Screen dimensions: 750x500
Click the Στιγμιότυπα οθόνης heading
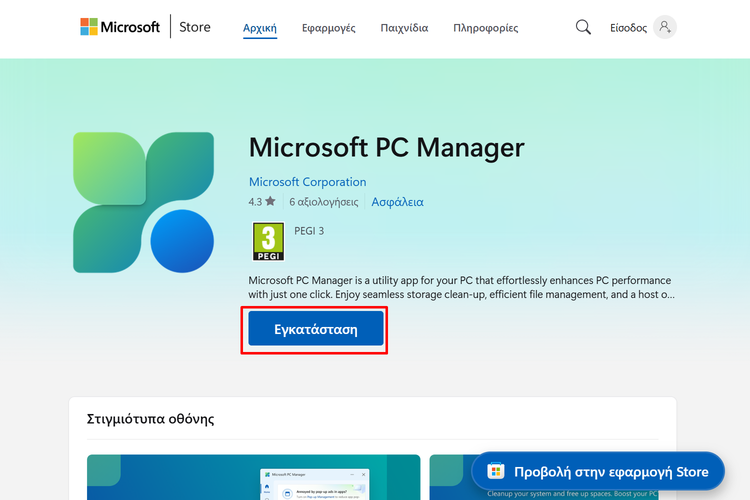click(150, 419)
